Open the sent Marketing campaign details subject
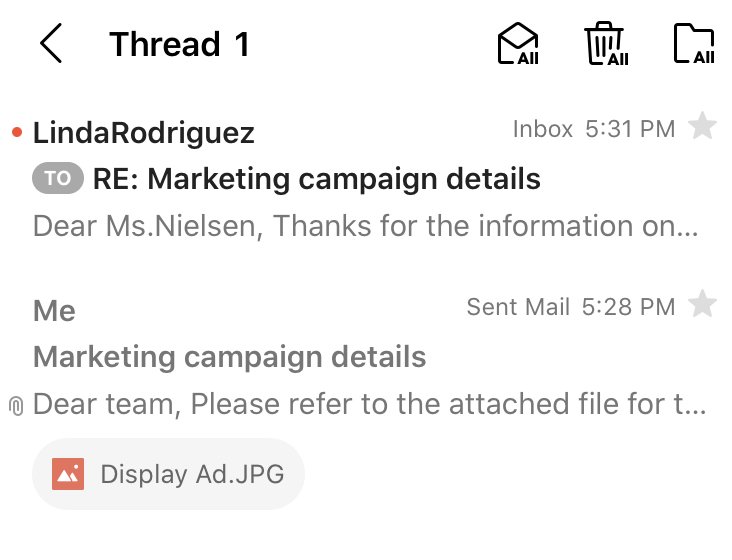732x560 pixels. [230, 357]
